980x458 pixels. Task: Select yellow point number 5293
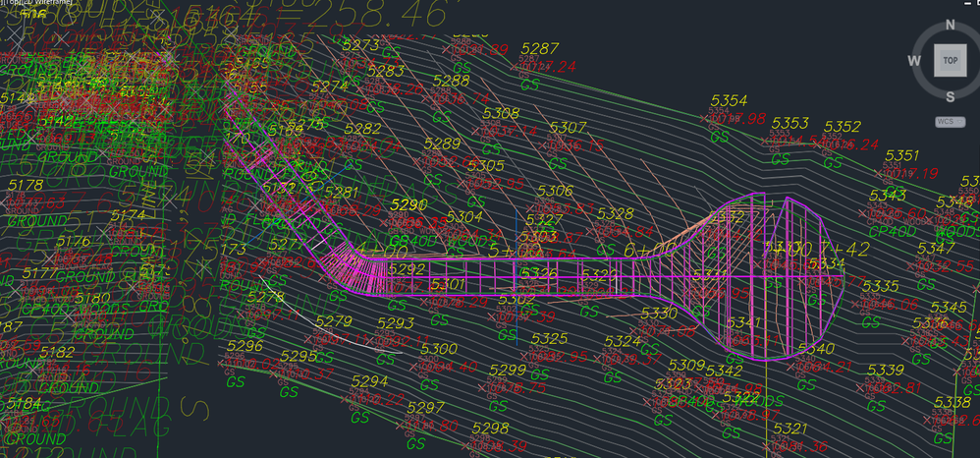pos(396,323)
